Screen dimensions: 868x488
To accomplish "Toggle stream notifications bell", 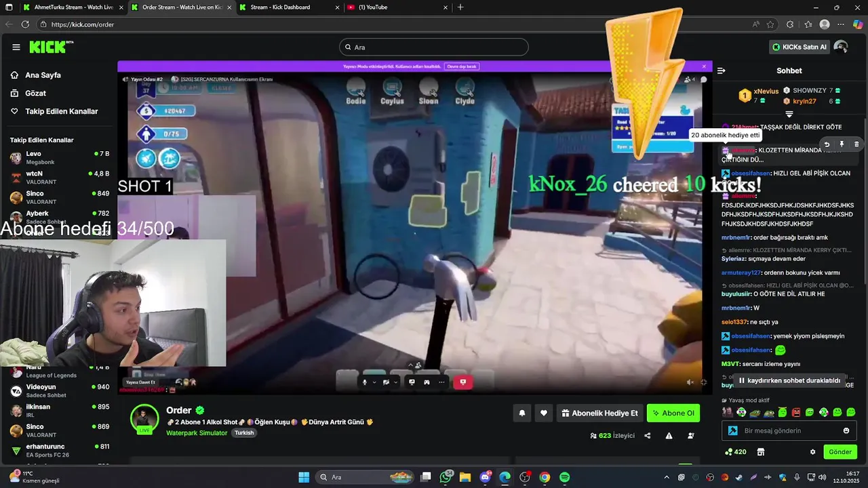I will [x=522, y=413].
